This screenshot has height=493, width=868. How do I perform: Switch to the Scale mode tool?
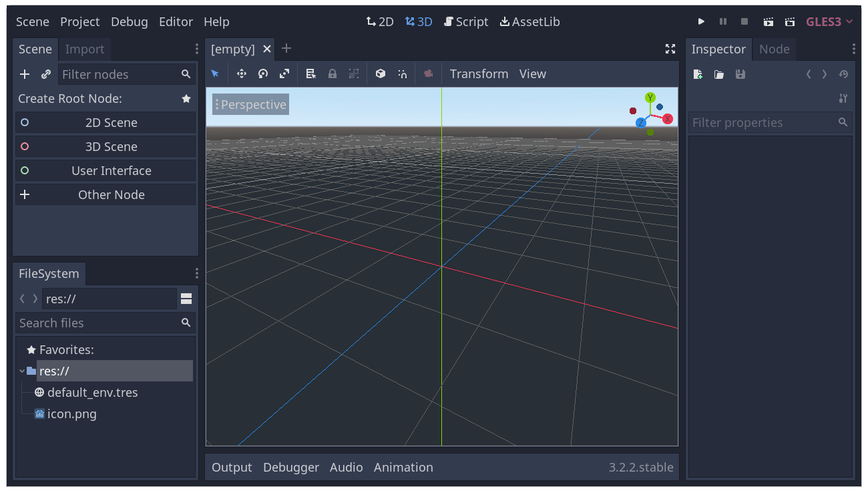[284, 73]
